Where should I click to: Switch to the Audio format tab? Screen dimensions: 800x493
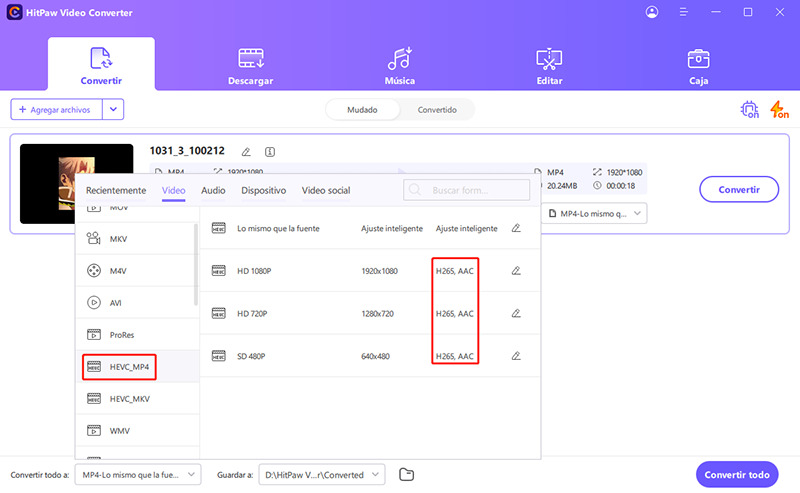click(x=213, y=190)
